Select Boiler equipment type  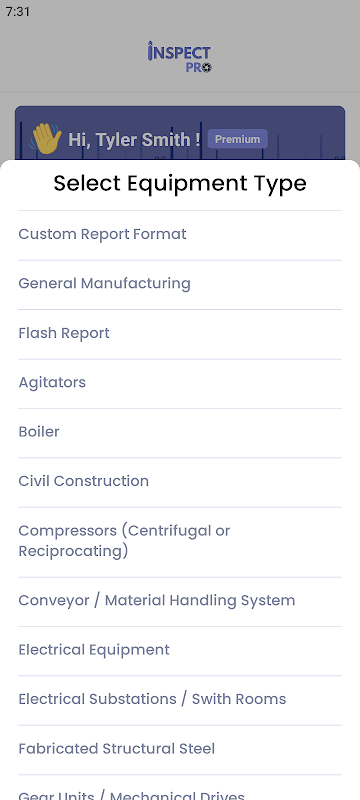pyautogui.click(x=180, y=433)
